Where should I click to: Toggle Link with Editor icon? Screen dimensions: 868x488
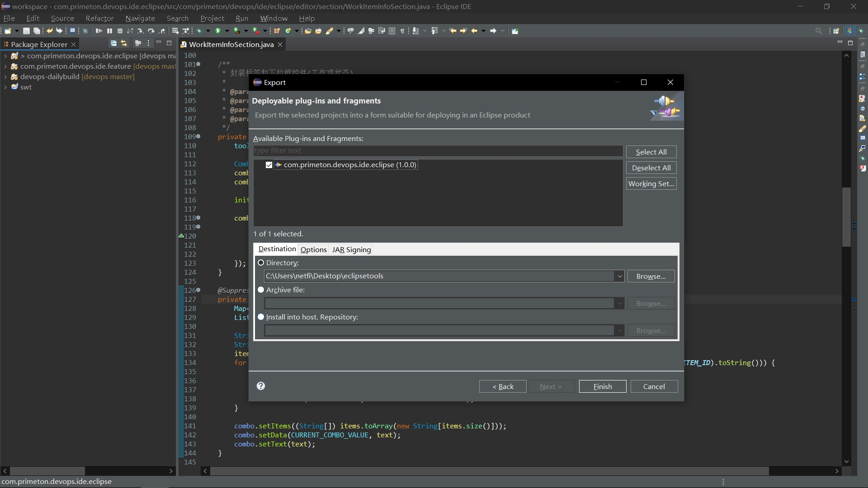pyautogui.click(x=124, y=43)
